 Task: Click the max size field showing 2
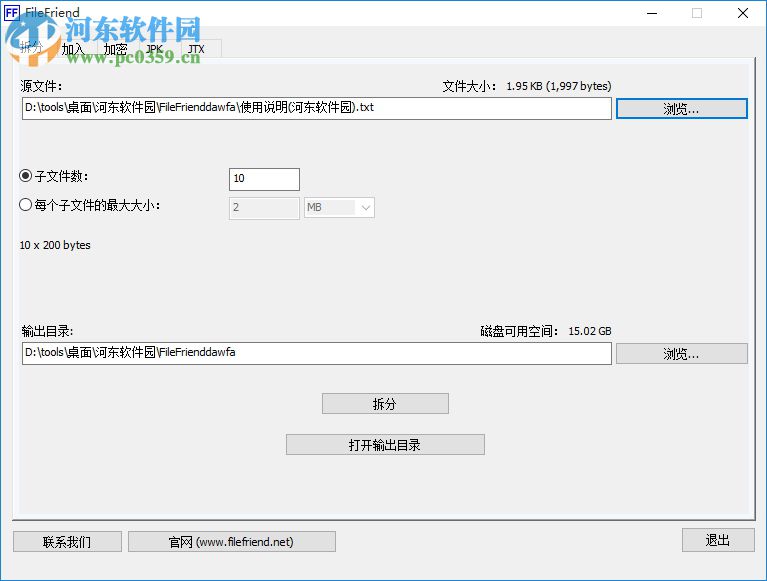coord(264,208)
